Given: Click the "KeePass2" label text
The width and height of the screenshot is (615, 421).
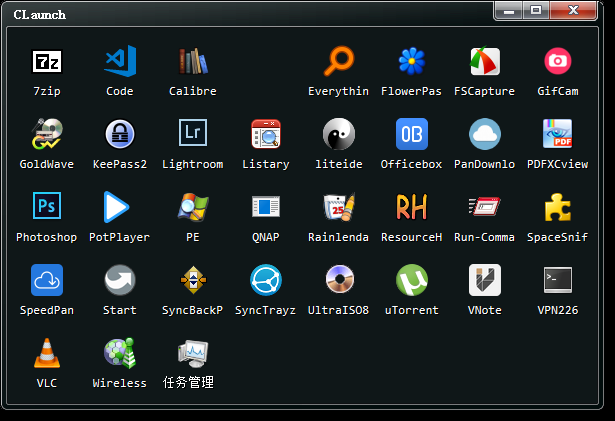Looking at the screenshot, I should (x=120, y=164).
